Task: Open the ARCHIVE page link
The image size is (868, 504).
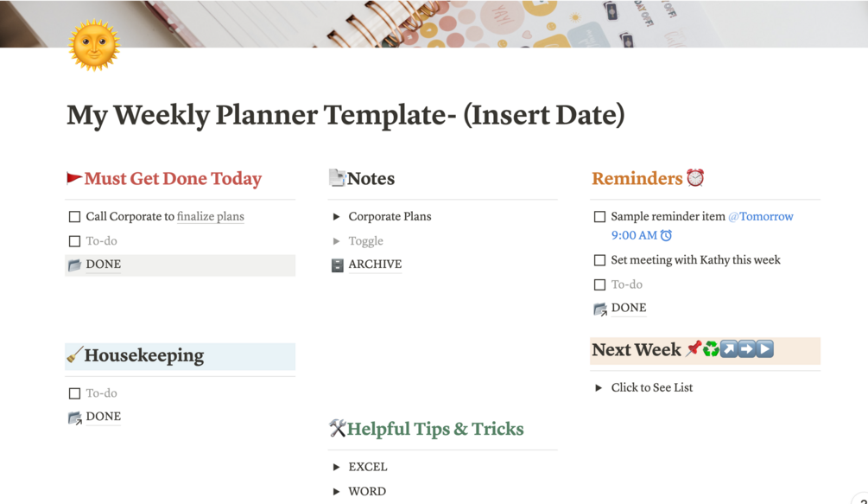Action: point(375,265)
